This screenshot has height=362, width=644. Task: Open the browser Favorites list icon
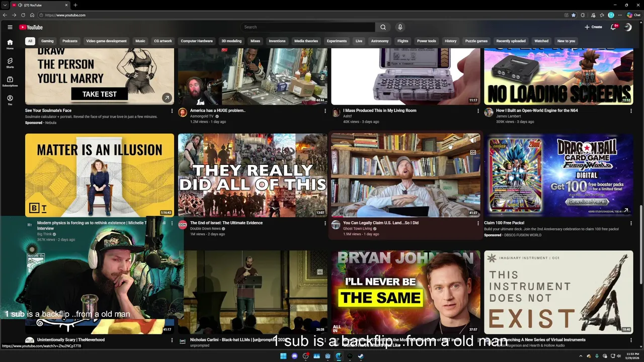coord(602,15)
